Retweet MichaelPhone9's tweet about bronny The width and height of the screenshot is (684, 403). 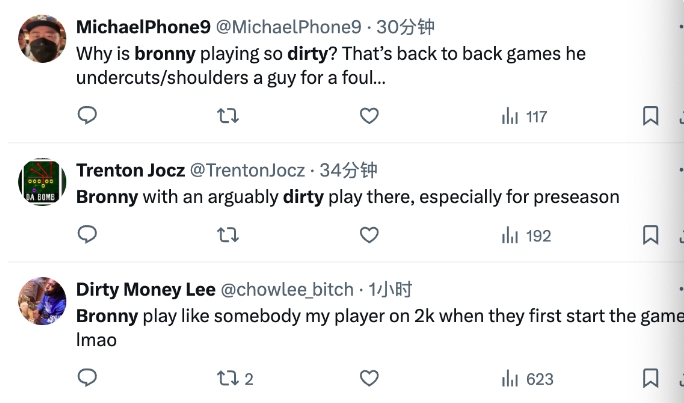[x=228, y=116]
